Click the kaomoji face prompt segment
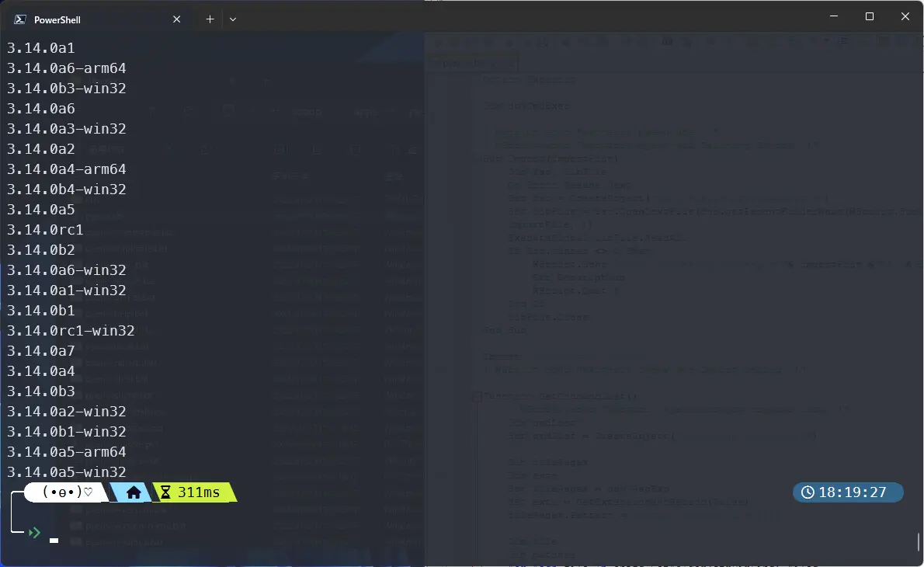Screen dimensions: 924x567 (x=68, y=492)
